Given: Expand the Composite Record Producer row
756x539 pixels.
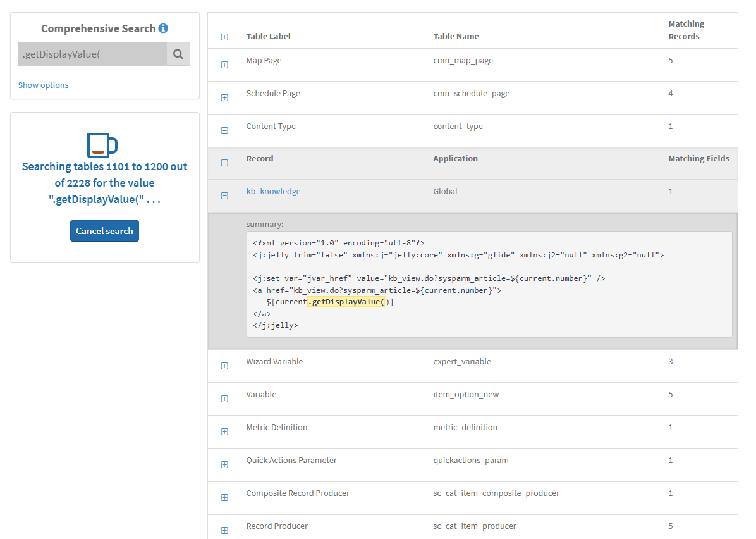Looking at the screenshot, I should coord(224,497).
